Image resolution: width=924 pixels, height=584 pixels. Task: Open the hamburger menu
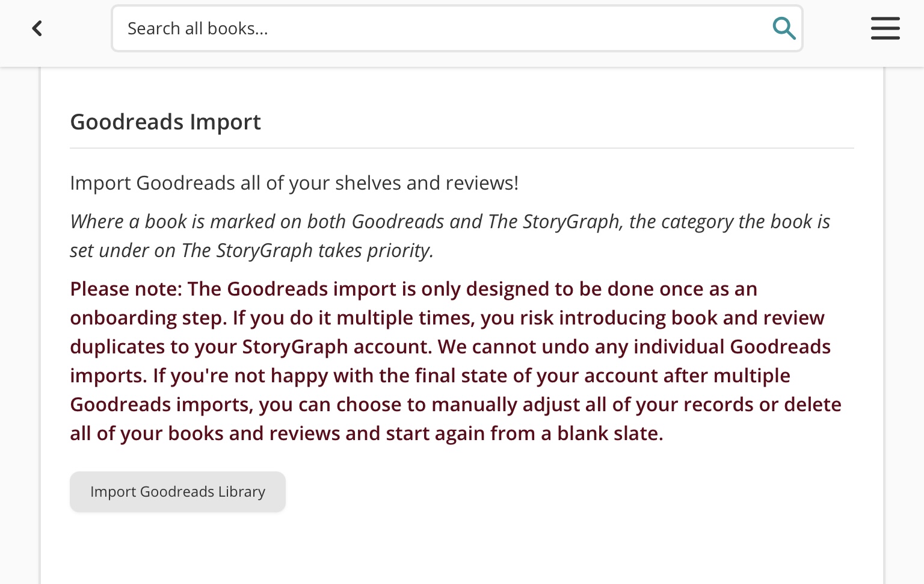click(x=885, y=28)
